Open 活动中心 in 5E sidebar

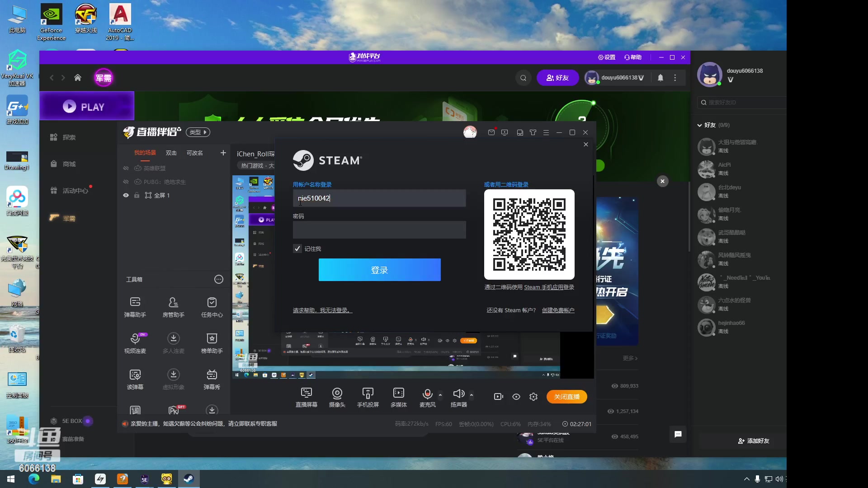(70, 191)
